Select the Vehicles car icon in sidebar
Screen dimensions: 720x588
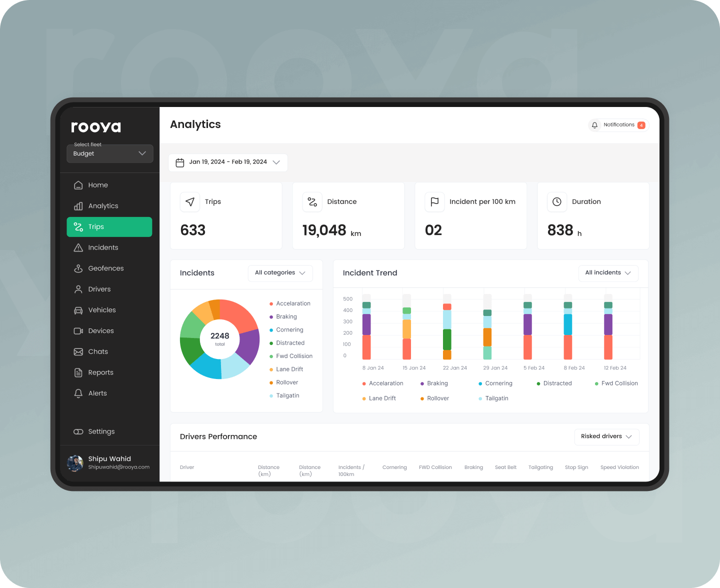click(x=78, y=310)
